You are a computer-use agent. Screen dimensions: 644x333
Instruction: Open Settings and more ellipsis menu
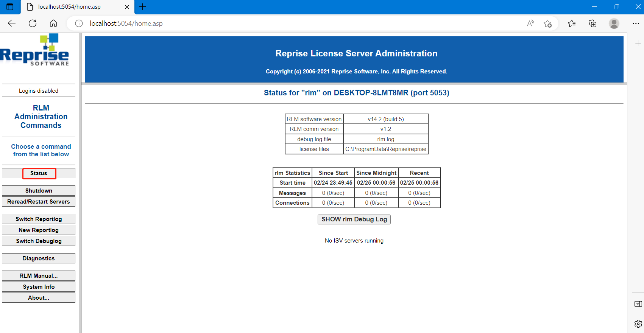pyautogui.click(x=636, y=23)
